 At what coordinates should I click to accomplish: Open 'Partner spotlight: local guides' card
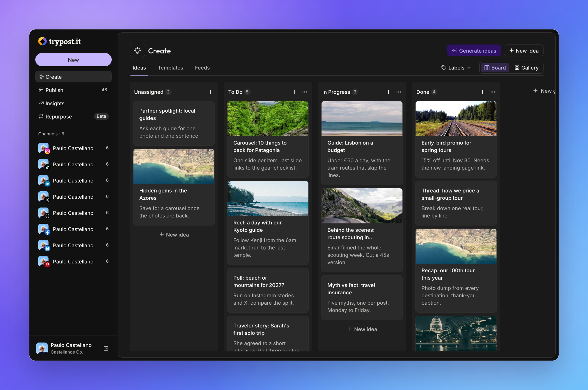pos(174,123)
